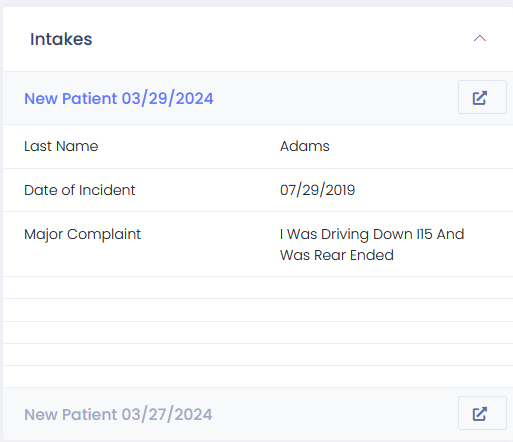This screenshot has width=513, height=442.
Task: Click empty header space between Intakes and chevron
Action: tap(283, 39)
